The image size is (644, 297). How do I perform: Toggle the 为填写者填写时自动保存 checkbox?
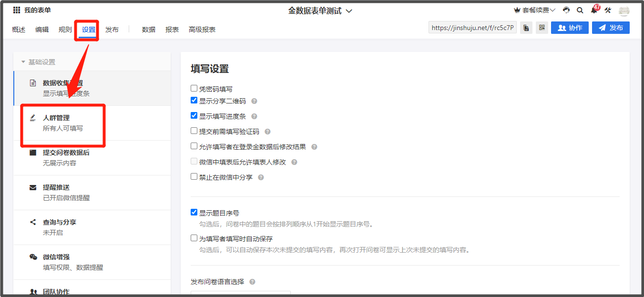pos(194,238)
